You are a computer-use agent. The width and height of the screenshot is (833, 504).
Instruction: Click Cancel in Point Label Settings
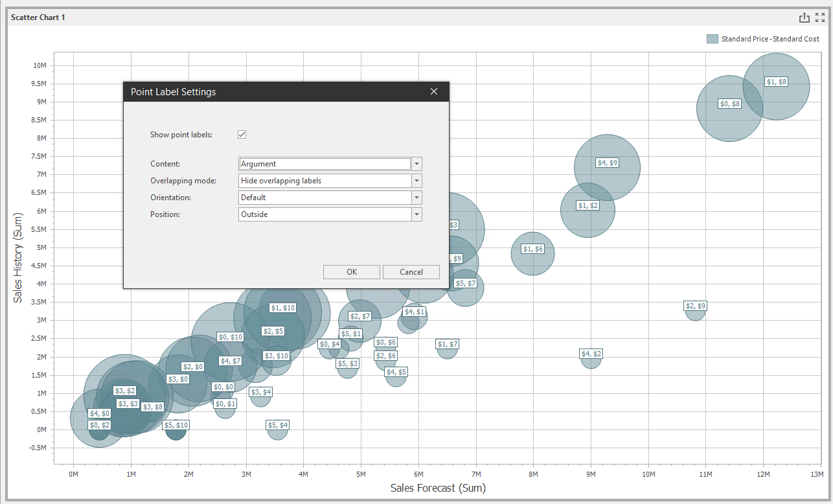pos(411,272)
